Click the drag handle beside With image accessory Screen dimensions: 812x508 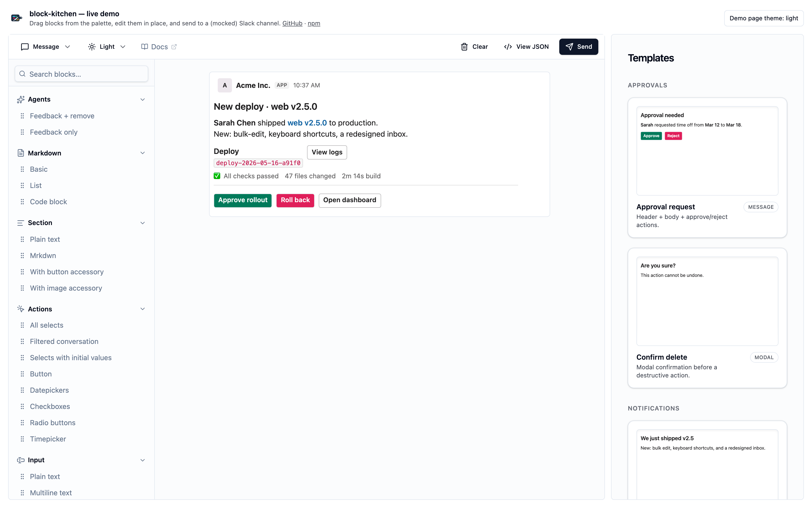click(x=22, y=288)
